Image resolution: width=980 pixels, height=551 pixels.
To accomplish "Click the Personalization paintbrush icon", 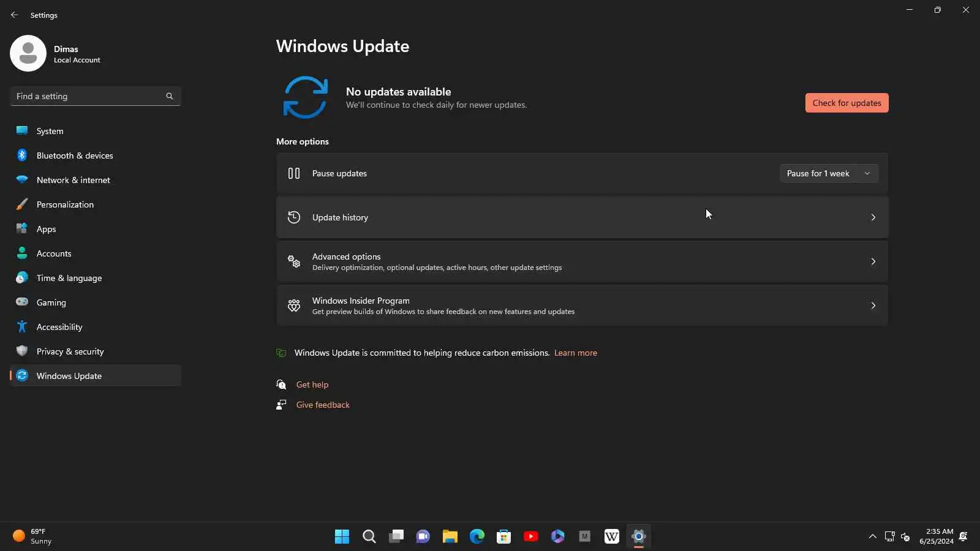I will (x=22, y=204).
